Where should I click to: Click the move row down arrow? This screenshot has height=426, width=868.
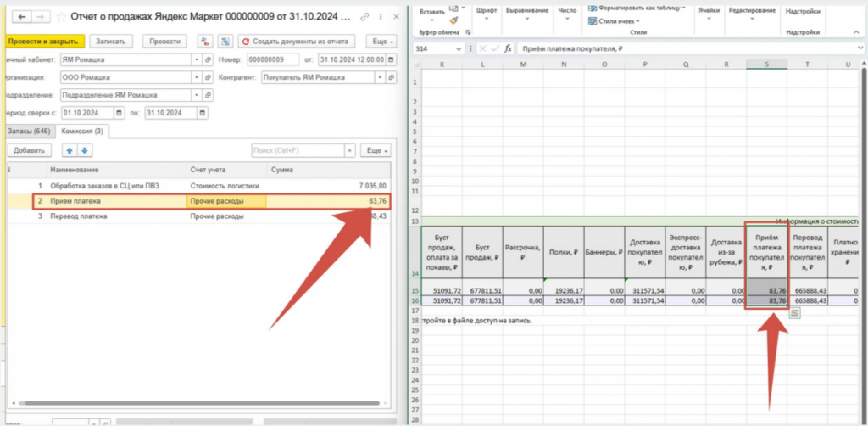(85, 150)
